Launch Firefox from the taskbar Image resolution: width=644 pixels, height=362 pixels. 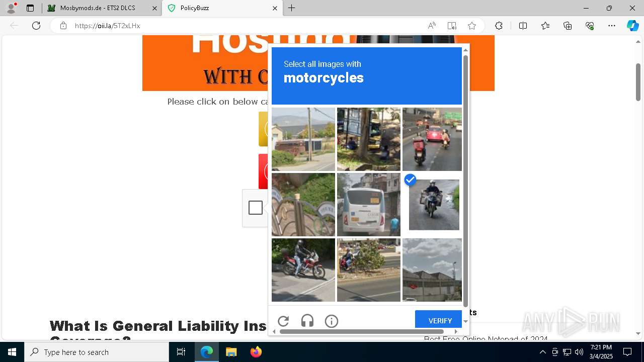(x=256, y=352)
